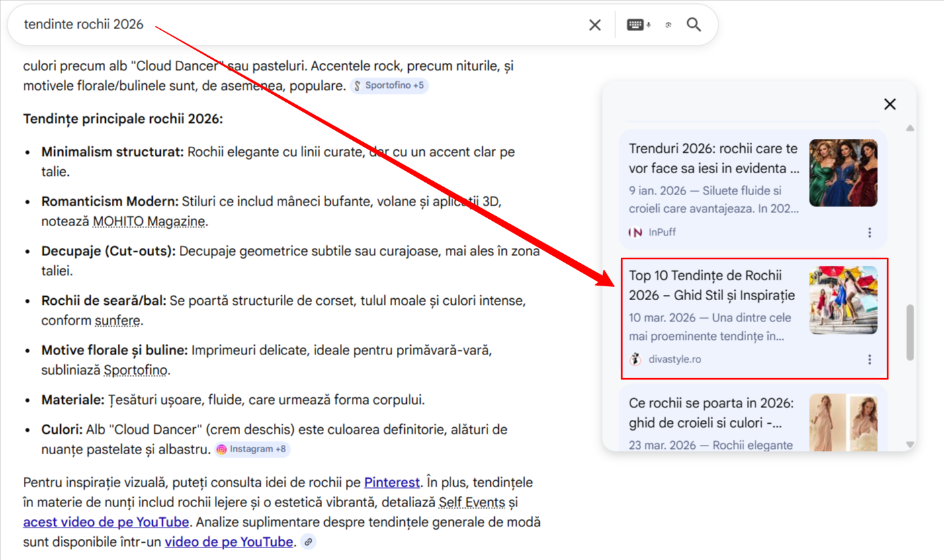Click the "InPuff" source name
944x560 pixels.
[662, 232]
